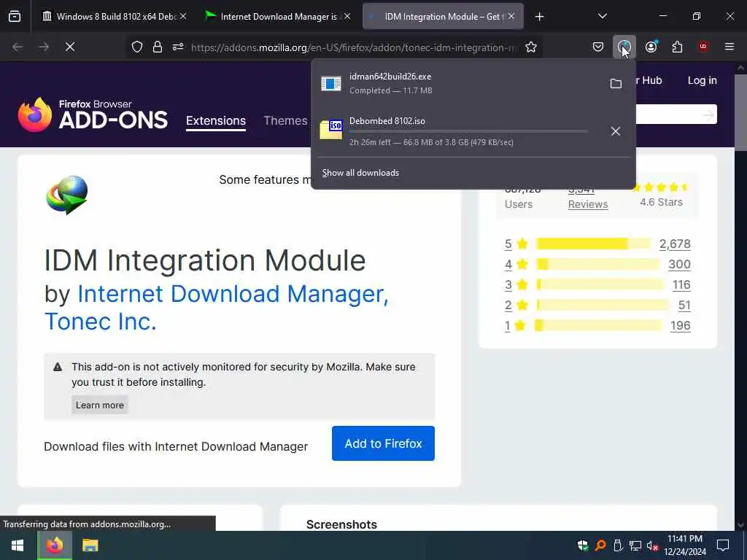
Task: Open Firefox View icon at tab bar start
Action: (15, 17)
